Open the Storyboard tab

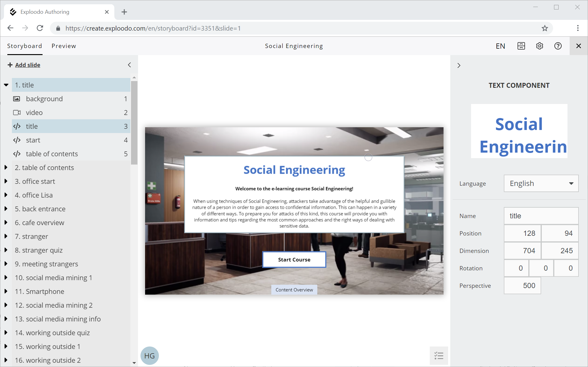[x=24, y=46]
